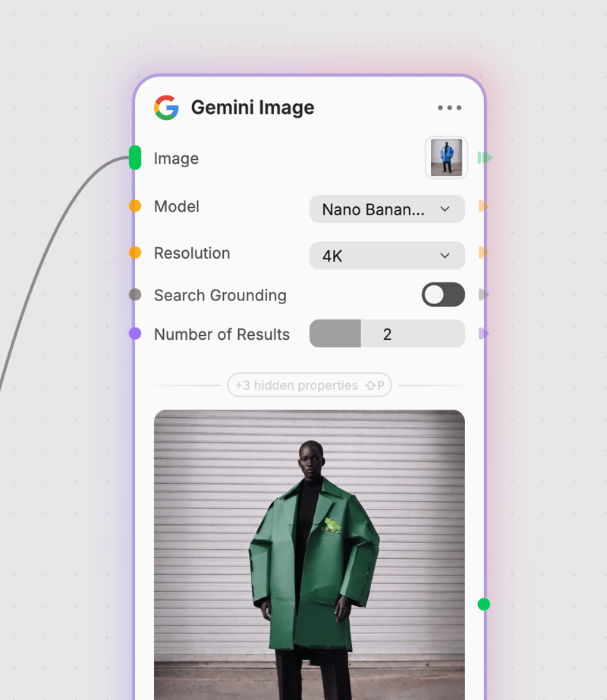Click the Number of Results slider

pyautogui.click(x=387, y=334)
